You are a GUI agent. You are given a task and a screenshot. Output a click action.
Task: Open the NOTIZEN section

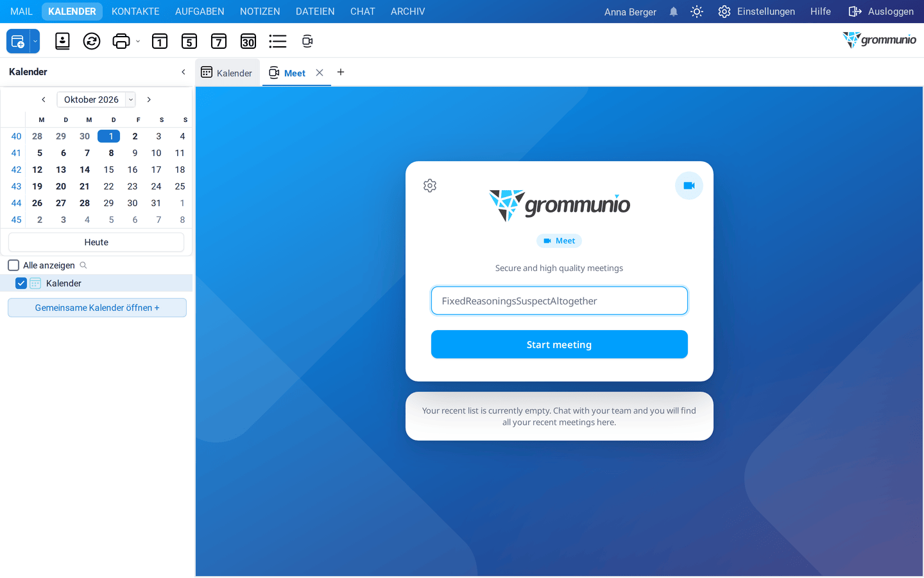coord(260,12)
